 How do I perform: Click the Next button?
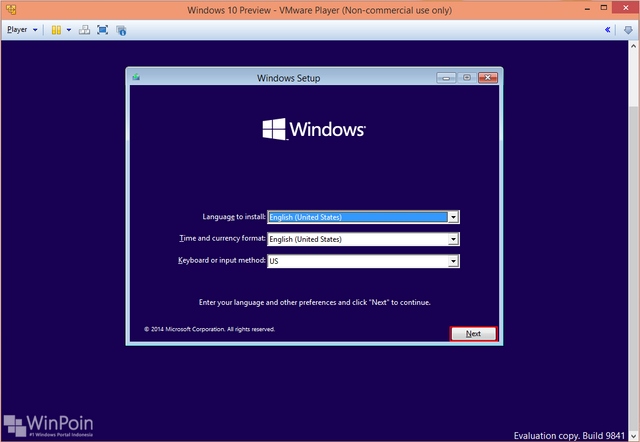[473, 334]
